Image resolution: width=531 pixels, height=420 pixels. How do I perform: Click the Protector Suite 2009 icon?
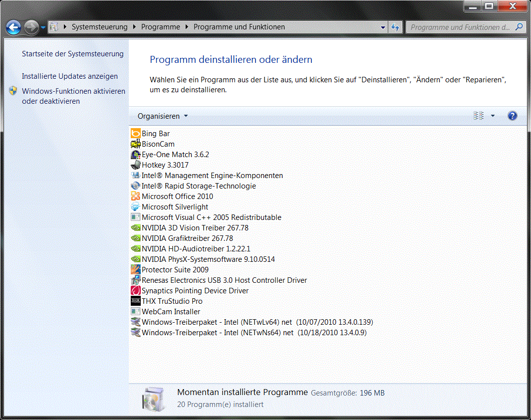click(135, 270)
